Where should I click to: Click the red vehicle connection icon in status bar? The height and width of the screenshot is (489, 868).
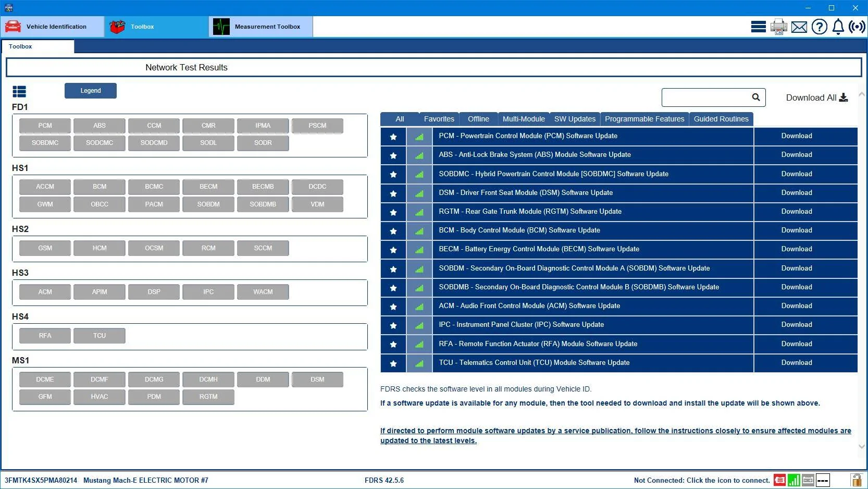pos(779,480)
